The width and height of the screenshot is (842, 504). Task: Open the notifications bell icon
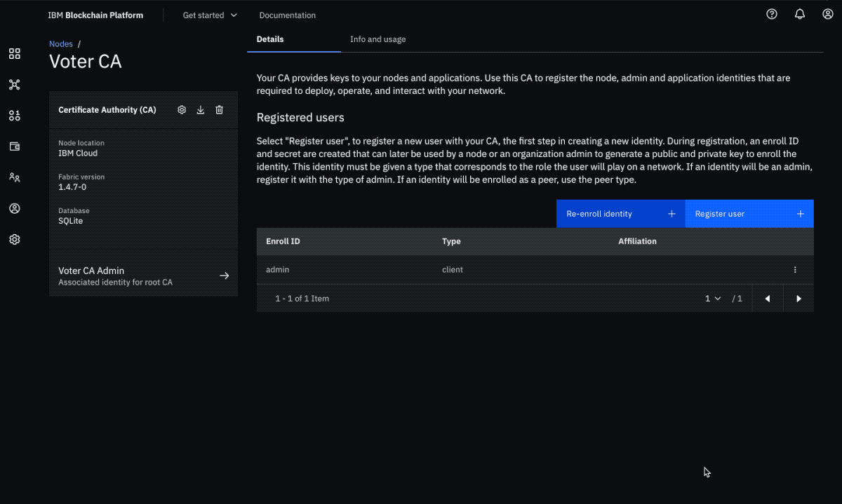pos(800,14)
